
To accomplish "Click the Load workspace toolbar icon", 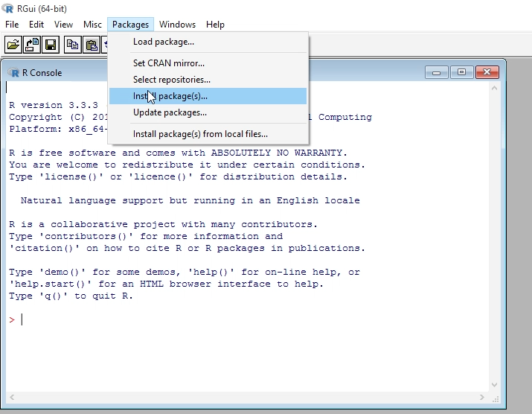I will point(32,45).
